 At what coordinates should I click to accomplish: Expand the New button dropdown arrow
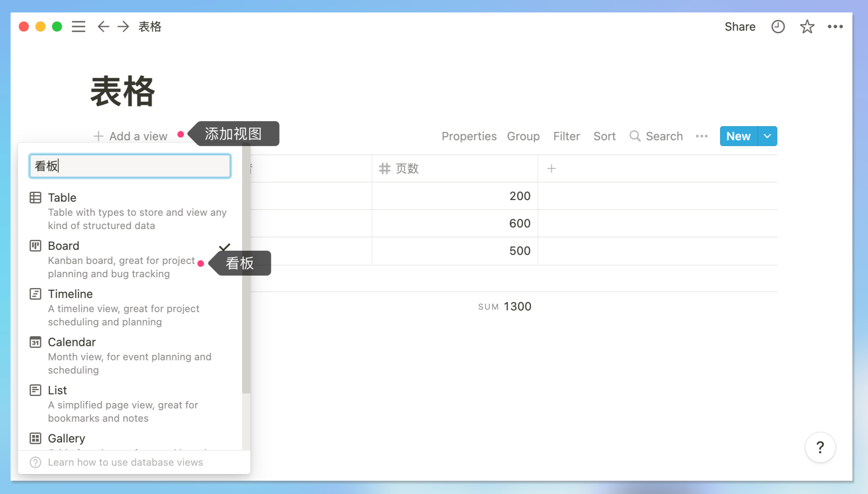(x=768, y=136)
